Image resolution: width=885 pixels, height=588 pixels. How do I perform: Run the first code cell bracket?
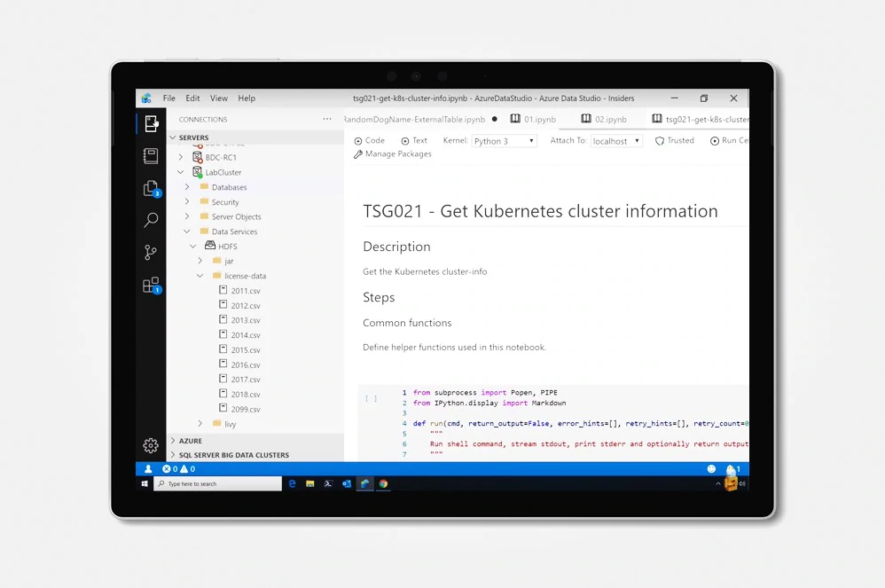371,398
